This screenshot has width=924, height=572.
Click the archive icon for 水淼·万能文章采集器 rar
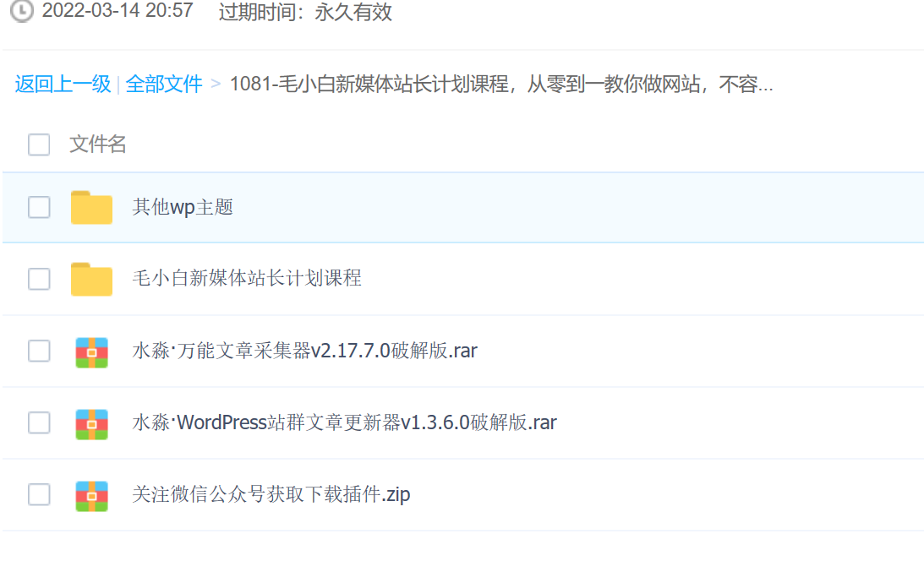click(91, 352)
